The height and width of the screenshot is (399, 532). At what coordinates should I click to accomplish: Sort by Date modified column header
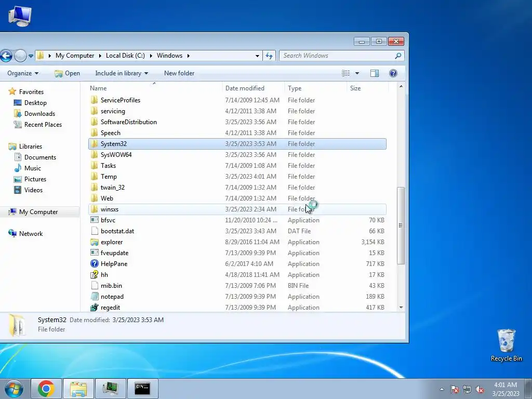pos(253,88)
